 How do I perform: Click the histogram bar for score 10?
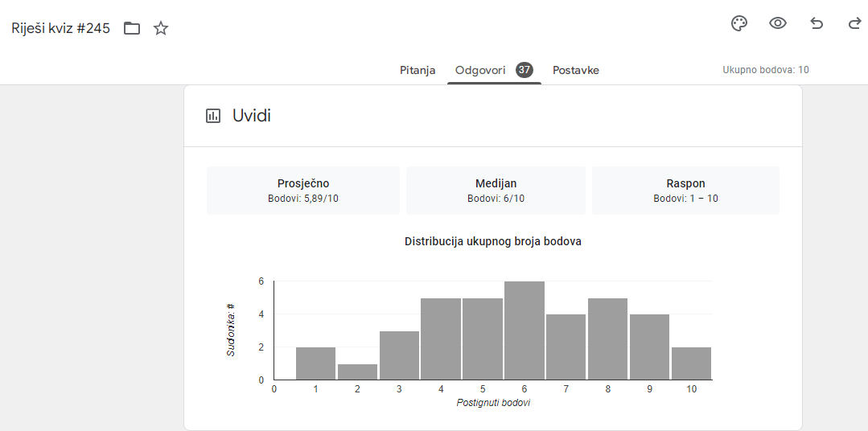692,363
